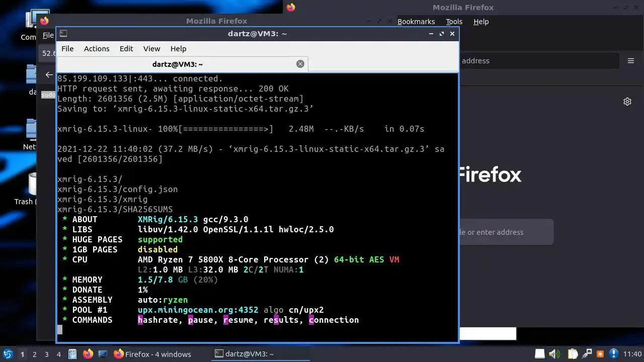Click the 'upx.miningocean.org:4352' pool text

click(198, 310)
